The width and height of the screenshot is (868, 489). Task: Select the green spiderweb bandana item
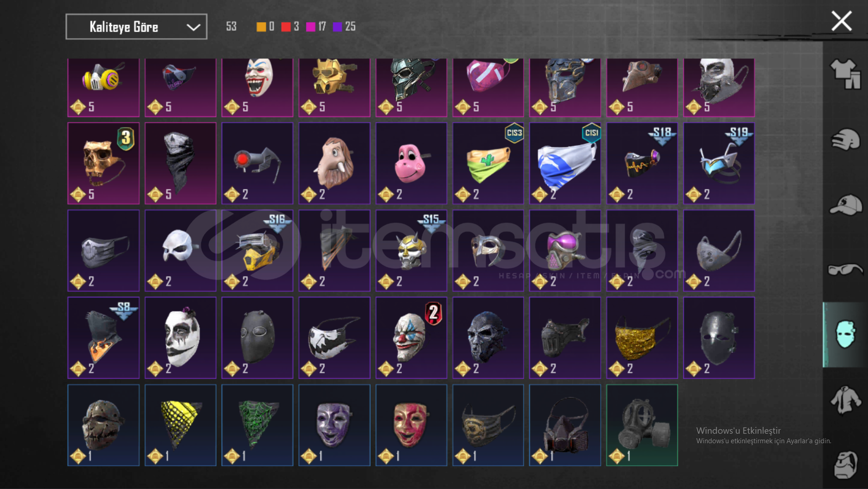pyautogui.click(x=257, y=425)
